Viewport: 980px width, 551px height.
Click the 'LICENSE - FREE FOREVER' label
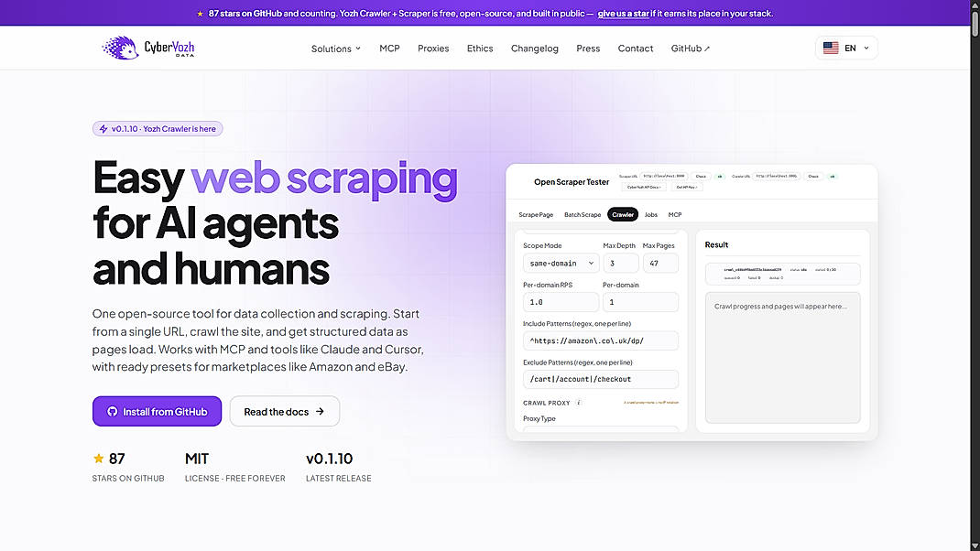pos(235,479)
